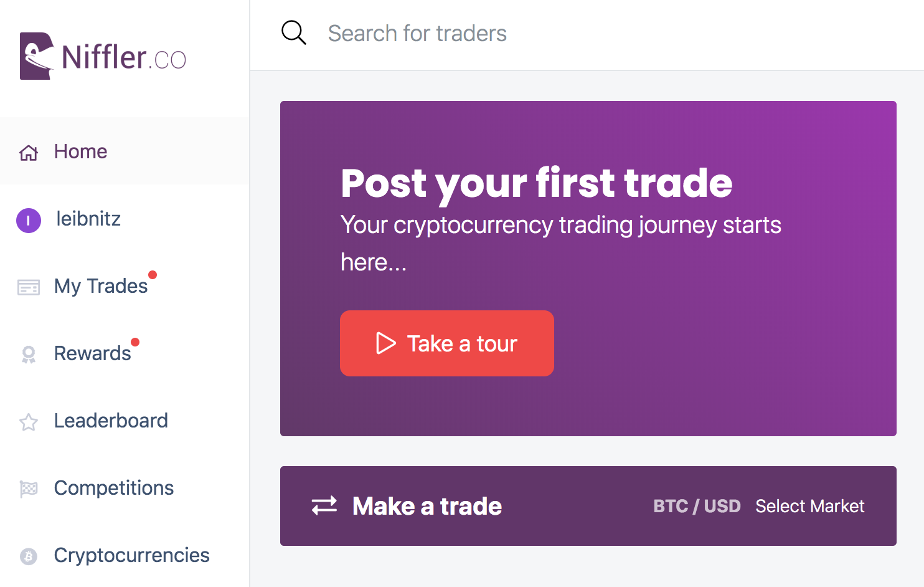Image resolution: width=924 pixels, height=587 pixels.
Task: Click the magnifying glass search icon
Action: click(293, 33)
